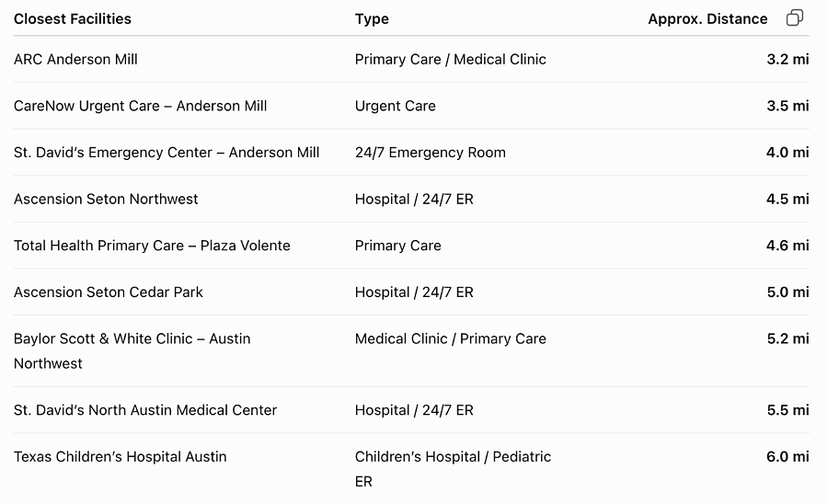Screen dimensions: 828x504
Task: Select Total Health Primary Care – Plaza Volente
Action: pos(152,246)
